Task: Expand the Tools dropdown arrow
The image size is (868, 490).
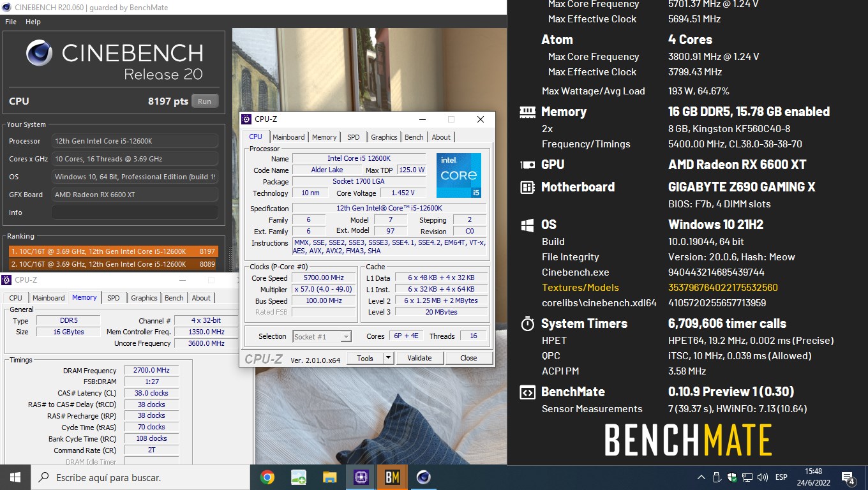Action: (x=388, y=358)
